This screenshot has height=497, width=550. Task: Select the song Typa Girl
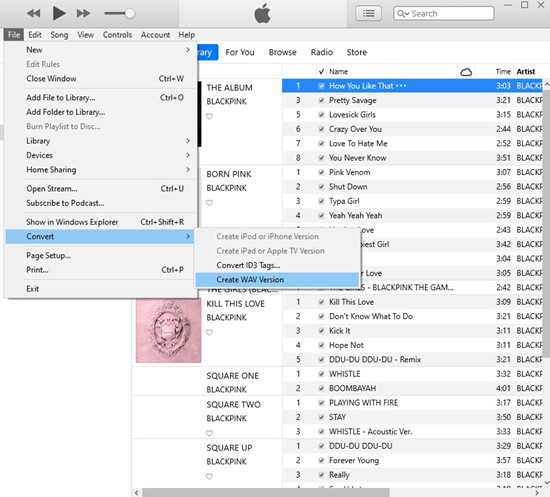[344, 201]
